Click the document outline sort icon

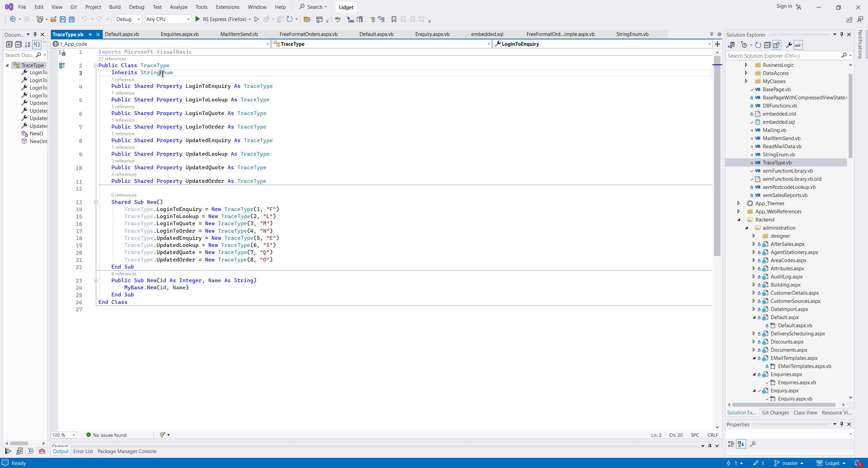27,44
